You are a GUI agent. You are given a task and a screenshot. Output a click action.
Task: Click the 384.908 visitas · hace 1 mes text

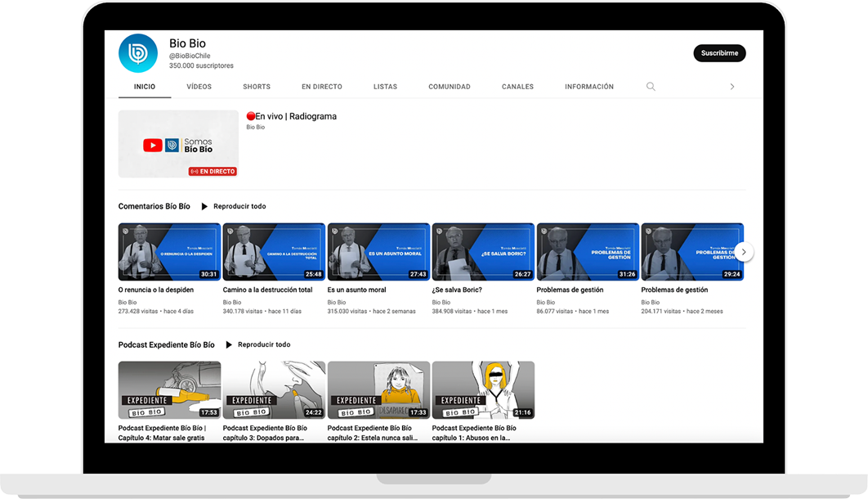click(469, 311)
